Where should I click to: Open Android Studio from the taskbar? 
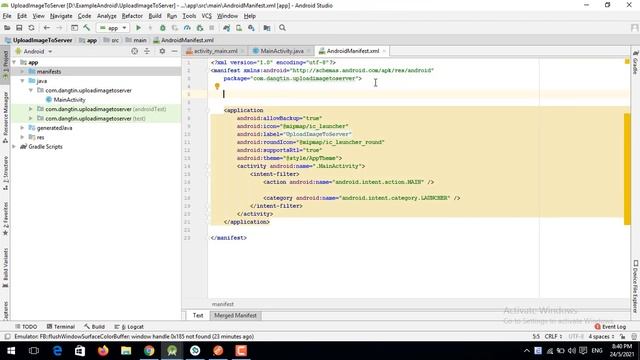172,351
